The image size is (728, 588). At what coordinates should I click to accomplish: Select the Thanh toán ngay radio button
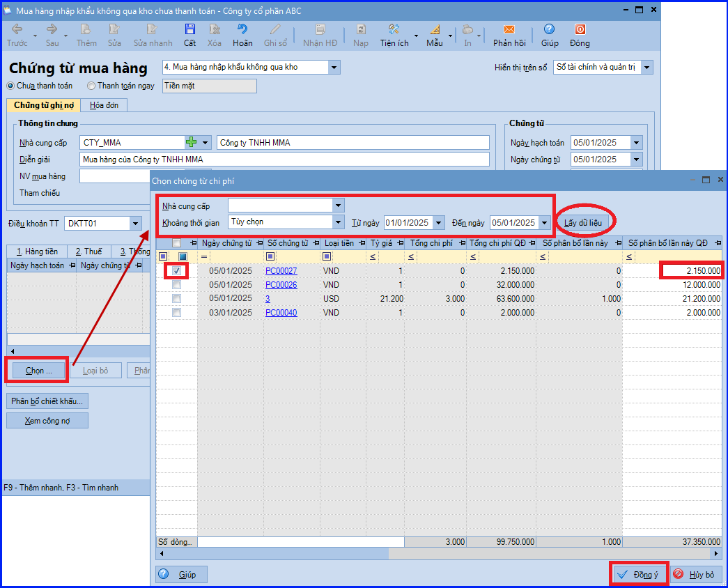click(x=91, y=86)
